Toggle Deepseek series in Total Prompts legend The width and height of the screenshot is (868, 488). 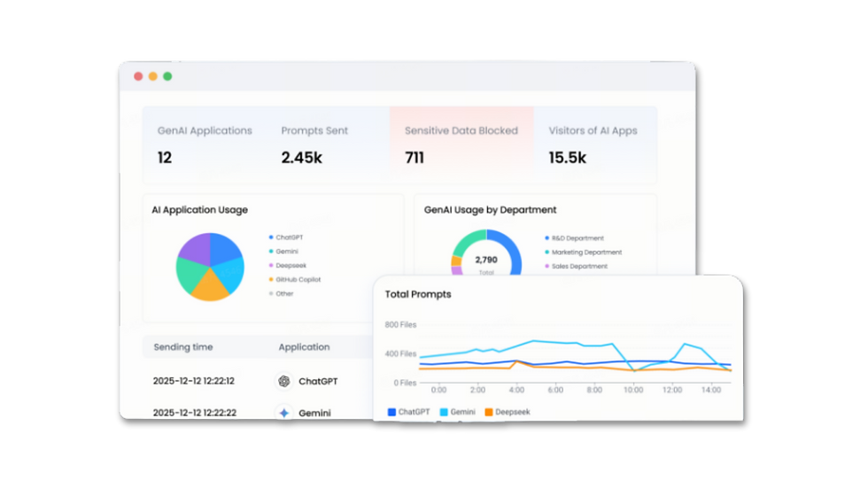tap(508, 412)
